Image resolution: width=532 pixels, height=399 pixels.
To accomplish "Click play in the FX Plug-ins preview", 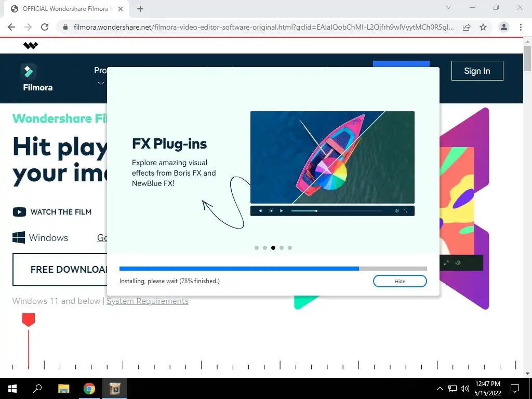I will (x=281, y=211).
